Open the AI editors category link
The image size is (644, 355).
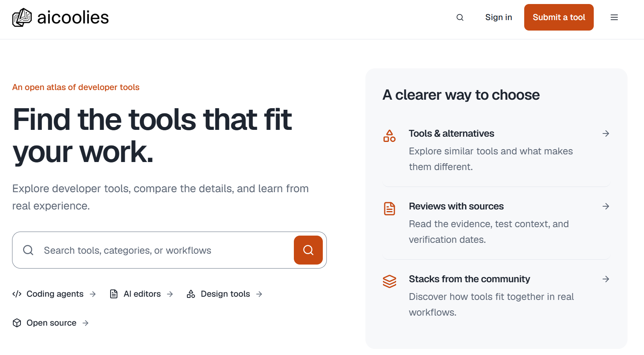click(x=142, y=294)
